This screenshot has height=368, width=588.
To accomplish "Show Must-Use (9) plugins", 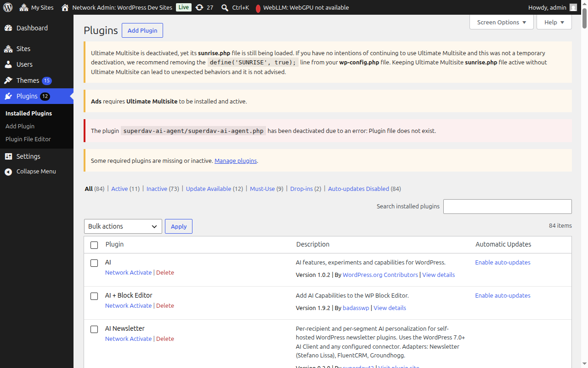I will (266, 189).
